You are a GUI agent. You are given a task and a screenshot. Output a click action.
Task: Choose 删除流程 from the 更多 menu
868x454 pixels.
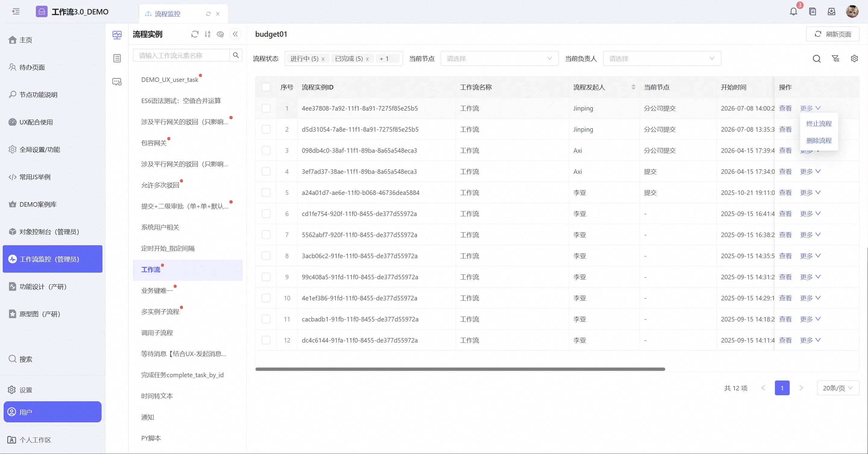point(819,141)
